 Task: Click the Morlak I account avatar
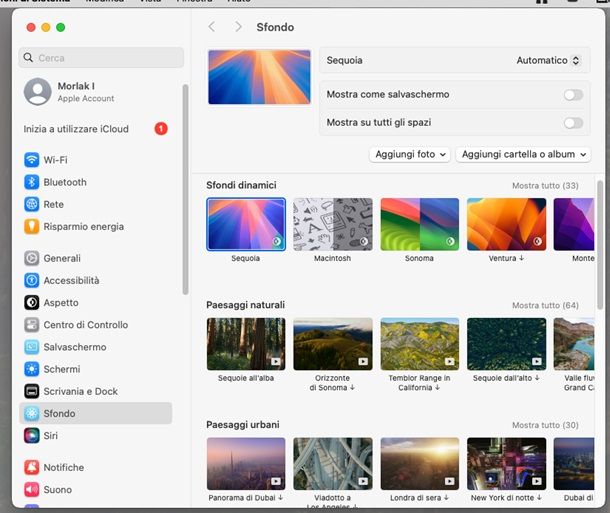(x=38, y=92)
